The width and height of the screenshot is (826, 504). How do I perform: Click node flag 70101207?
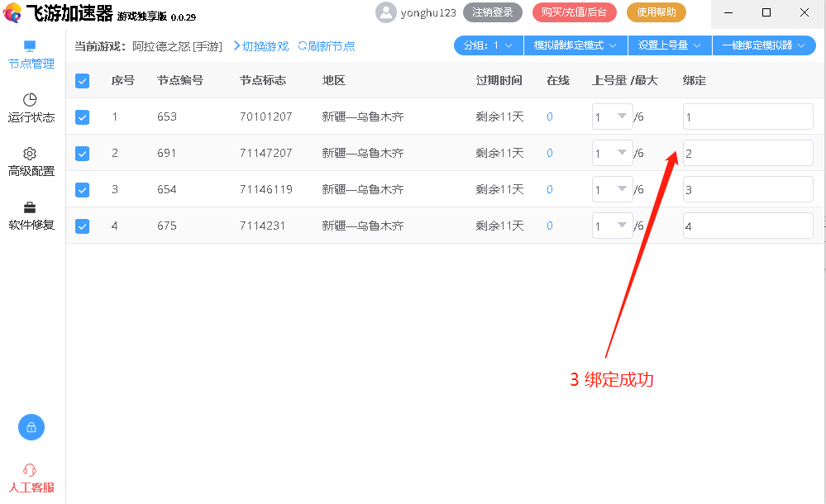265,116
